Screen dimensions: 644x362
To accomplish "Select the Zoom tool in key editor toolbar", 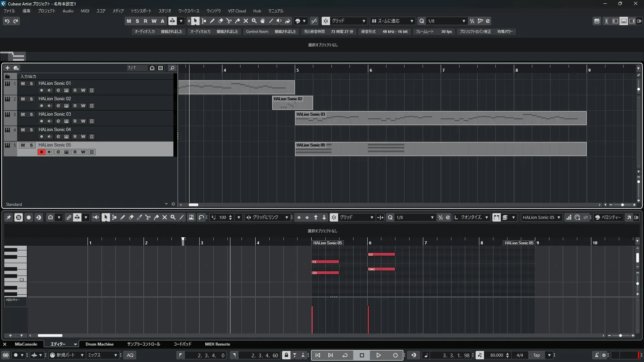I will (173, 218).
